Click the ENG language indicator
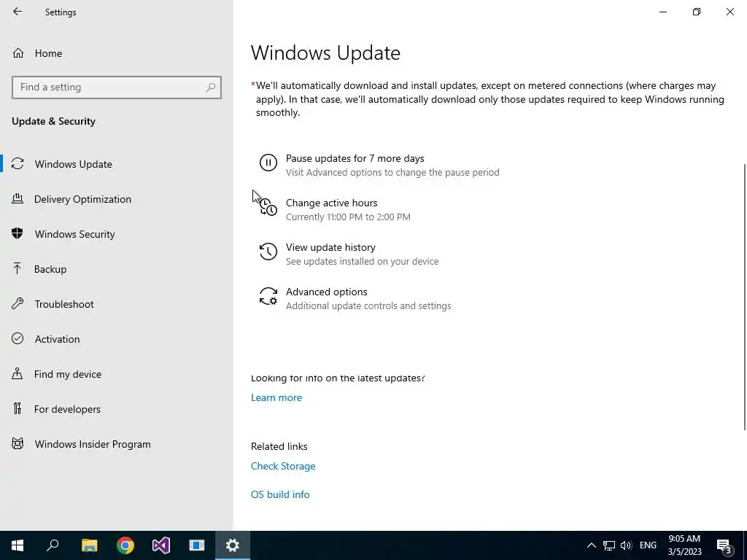 tap(648, 545)
